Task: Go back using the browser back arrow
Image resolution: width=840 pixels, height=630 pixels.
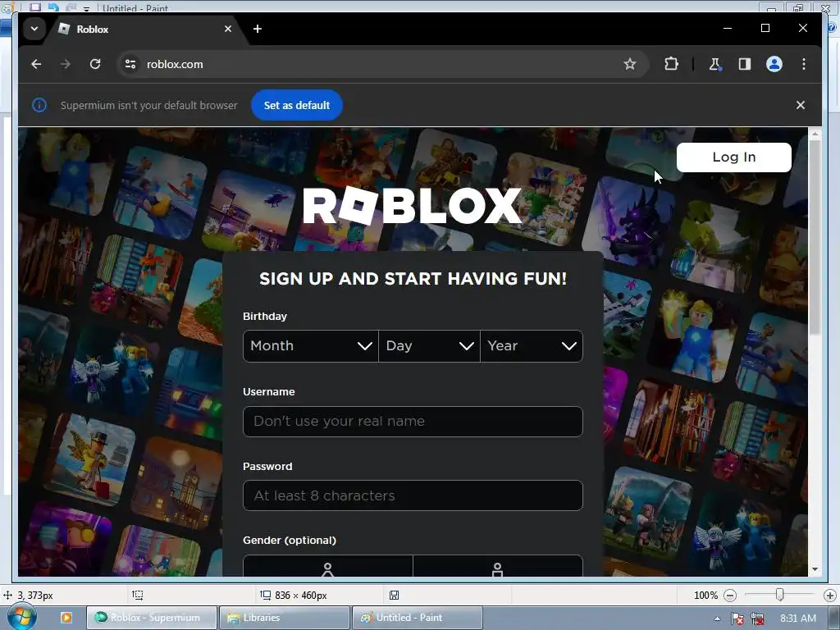Action: point(36,64)
